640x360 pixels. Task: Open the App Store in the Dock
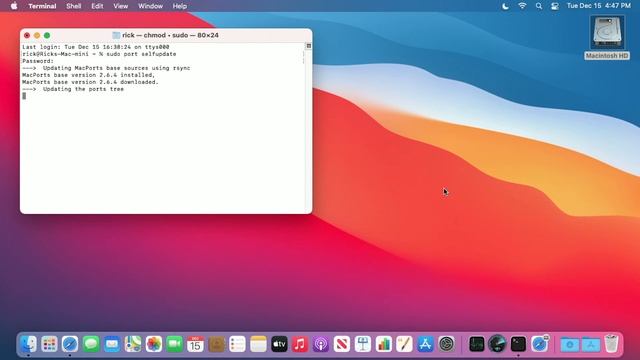[425, 344]
